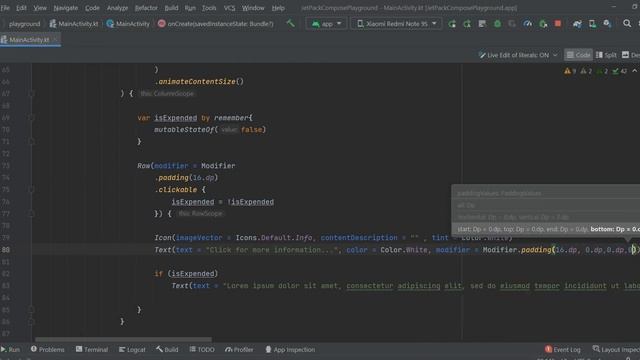Screen dimensions: 640x360
Task: Toggle fold marker at ColumnScope brace line
Action: 31,93
